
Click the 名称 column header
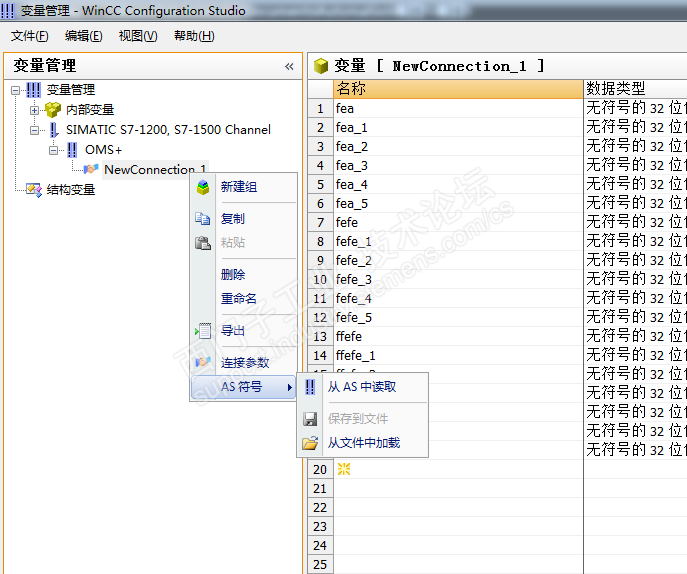click(x=458, y=89)
